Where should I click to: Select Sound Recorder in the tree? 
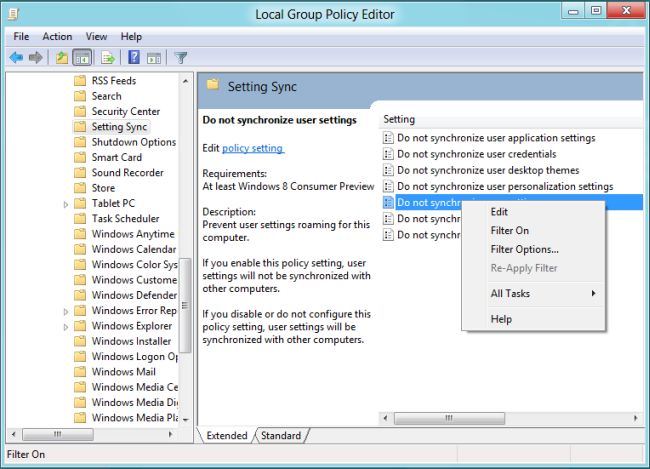(x=128, y=173)
